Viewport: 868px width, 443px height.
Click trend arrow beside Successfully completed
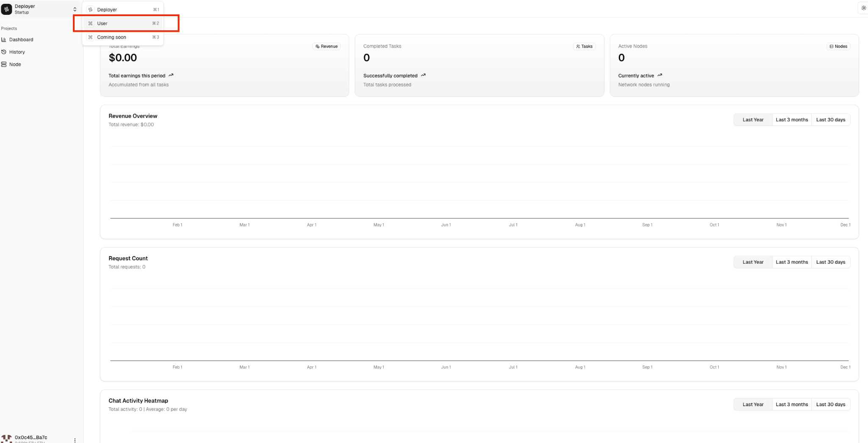(423, 75)
